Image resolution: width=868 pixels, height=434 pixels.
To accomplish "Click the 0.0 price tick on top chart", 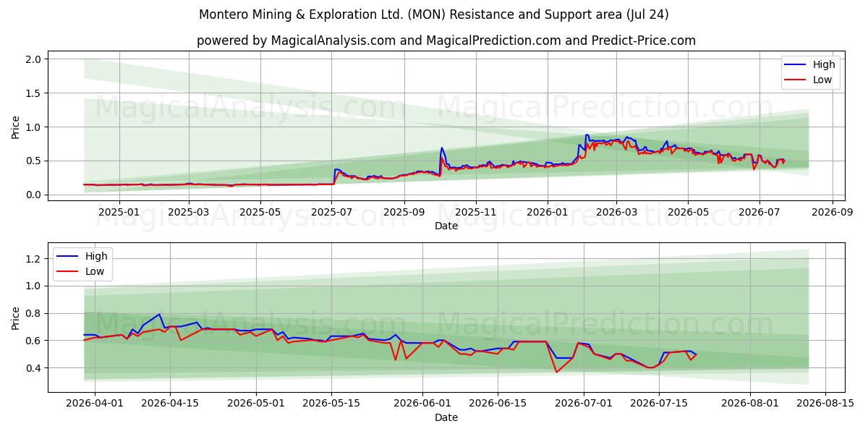I will click(35, 195).
